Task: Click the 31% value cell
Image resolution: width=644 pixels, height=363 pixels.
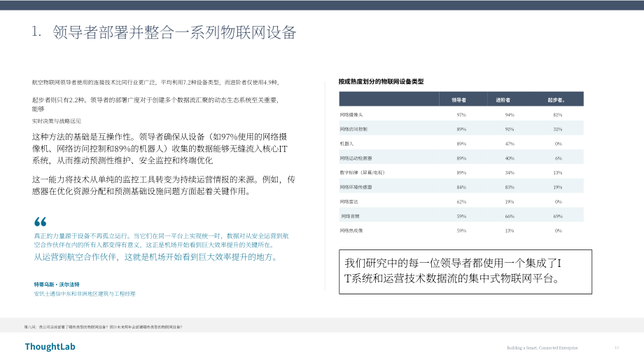Action: pyautogui.click(x=557, y=129)
